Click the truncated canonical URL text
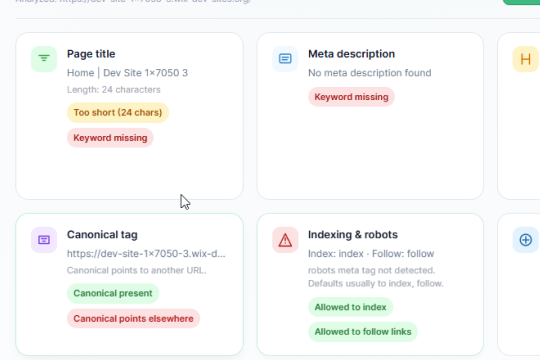The width and height of the screenshot is (540, 360). pyautogui.click(x=146, y=254)
